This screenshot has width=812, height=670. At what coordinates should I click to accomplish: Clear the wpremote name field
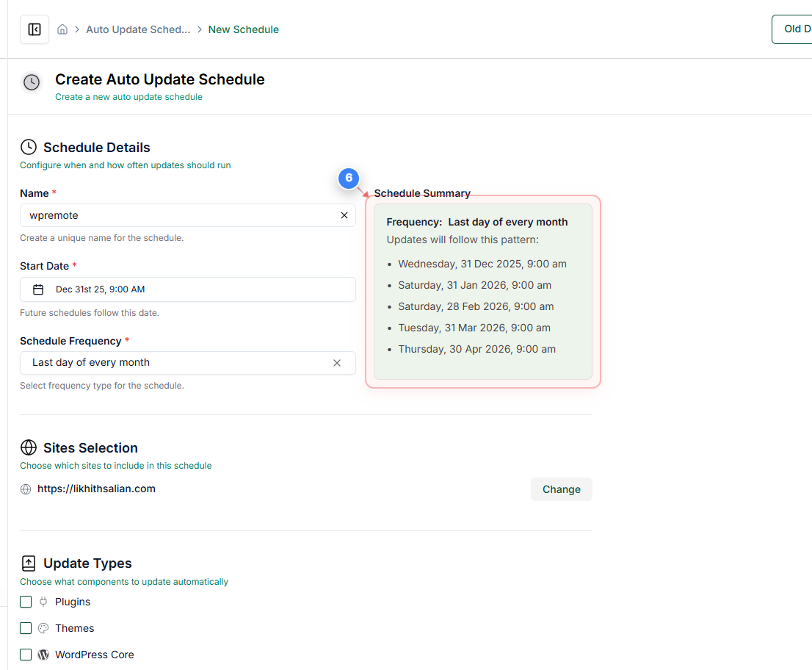click(344, 215)
